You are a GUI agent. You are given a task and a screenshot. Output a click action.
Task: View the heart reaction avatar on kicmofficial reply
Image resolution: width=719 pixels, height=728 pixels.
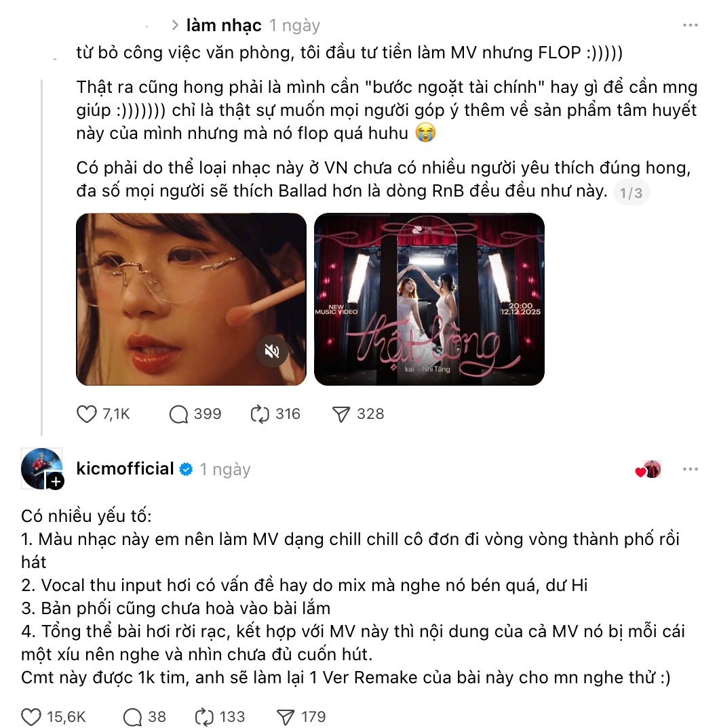(648, 469)
